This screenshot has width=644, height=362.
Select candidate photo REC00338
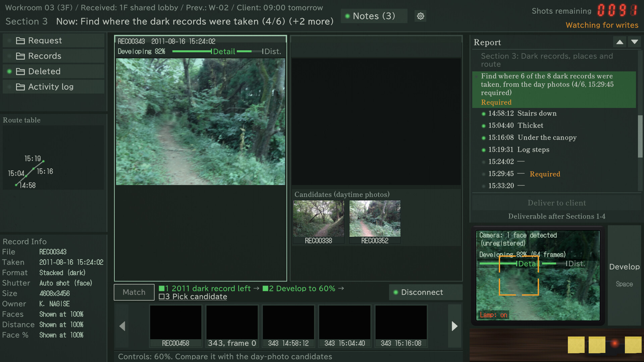pos(319,222)
